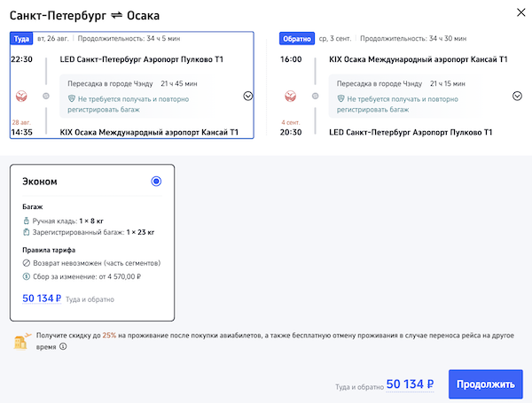532x403 pixels.
Task: Expand return flight segment details
Action: tap(517, 96)
